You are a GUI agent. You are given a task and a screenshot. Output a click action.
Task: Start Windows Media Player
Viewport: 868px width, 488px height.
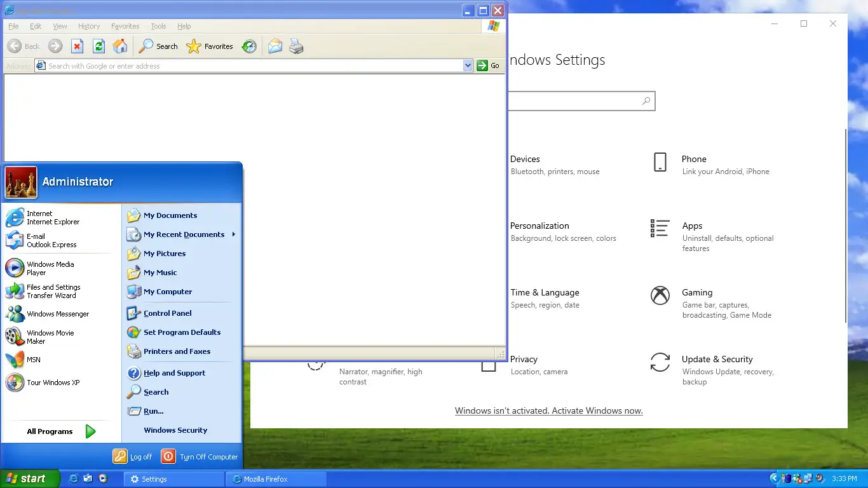click(60, 268)
